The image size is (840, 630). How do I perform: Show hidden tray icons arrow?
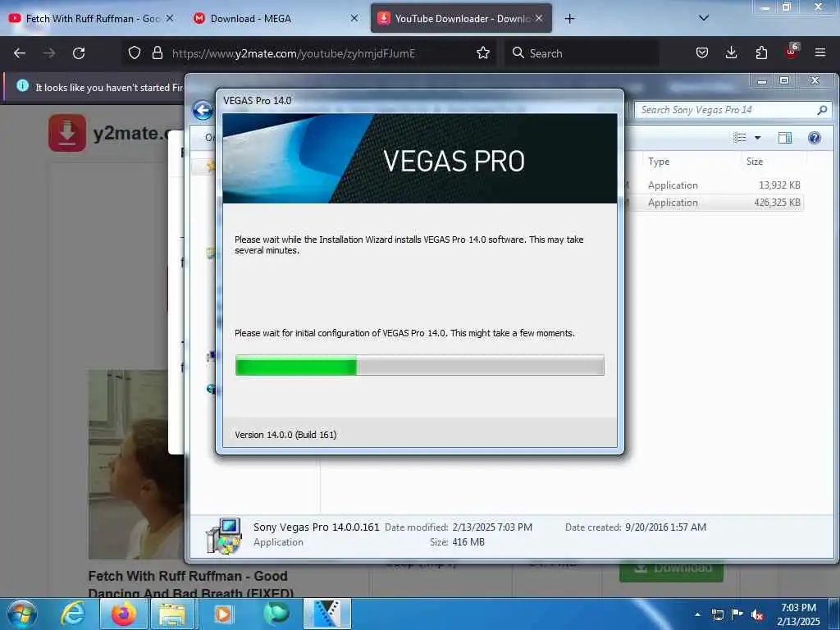coord(697,614)
